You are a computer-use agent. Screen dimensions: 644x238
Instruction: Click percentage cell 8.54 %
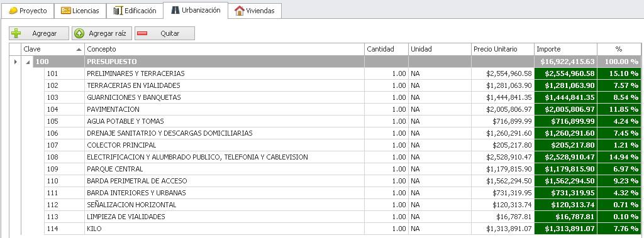click(x=619, y=97)
